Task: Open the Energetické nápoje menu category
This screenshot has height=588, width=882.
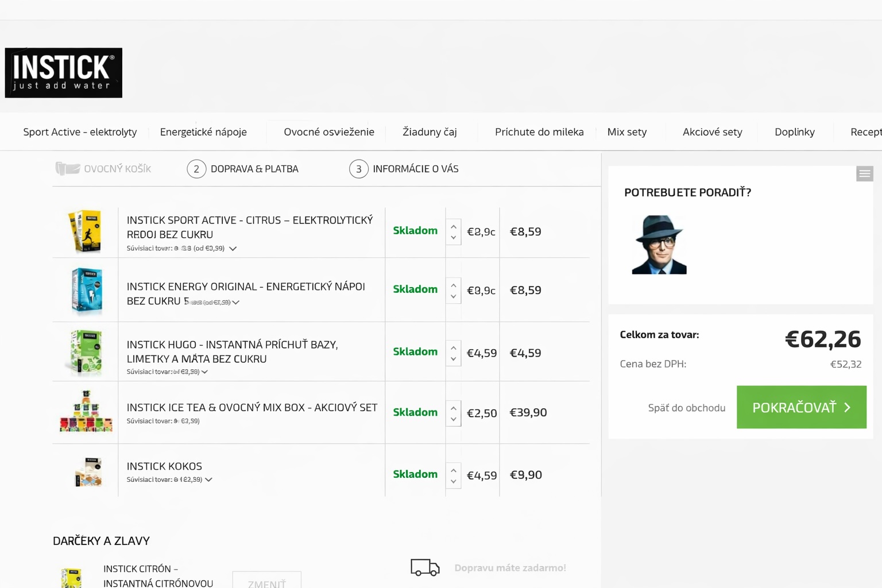Action: coord(203,132)
